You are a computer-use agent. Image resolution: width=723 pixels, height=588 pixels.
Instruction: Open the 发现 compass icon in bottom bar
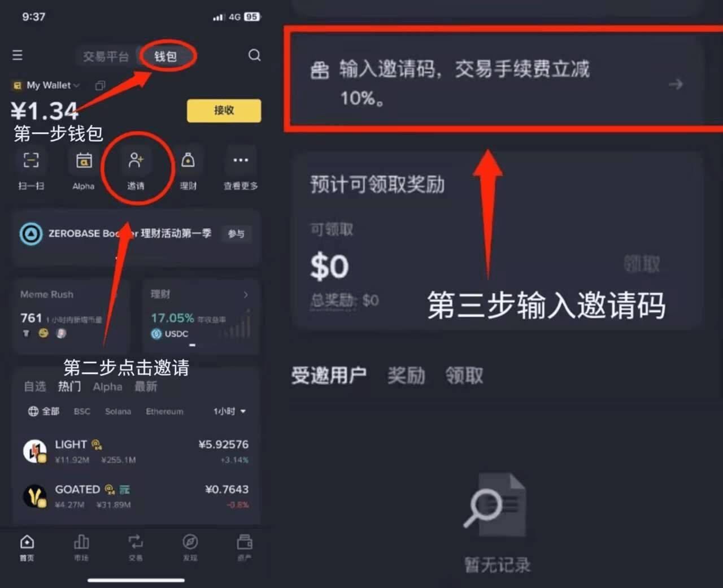pos(190,542)
